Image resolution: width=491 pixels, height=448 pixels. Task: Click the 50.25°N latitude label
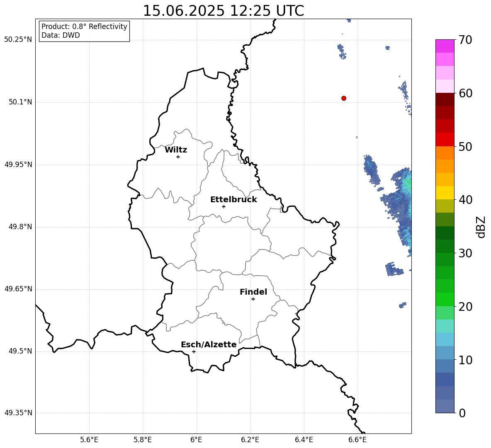[x=18, y=40]
